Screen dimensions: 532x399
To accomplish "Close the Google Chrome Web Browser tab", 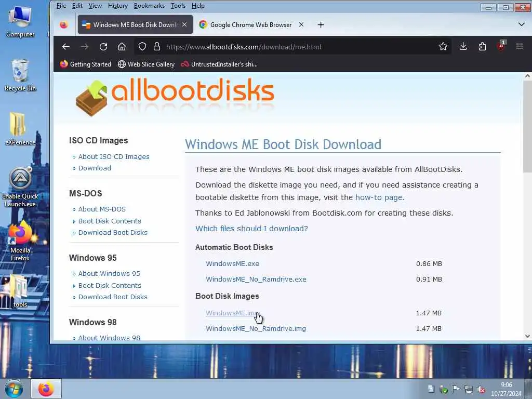I will click(x=301, y=24).
